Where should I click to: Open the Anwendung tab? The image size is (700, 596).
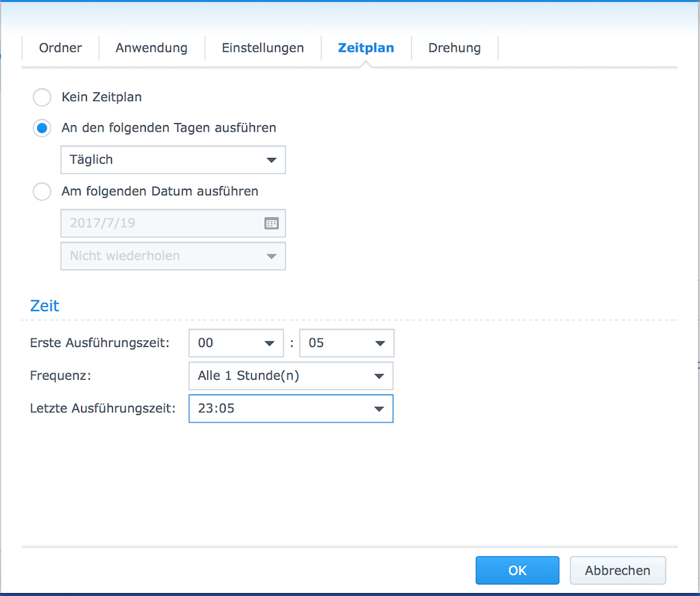[152, 48]
